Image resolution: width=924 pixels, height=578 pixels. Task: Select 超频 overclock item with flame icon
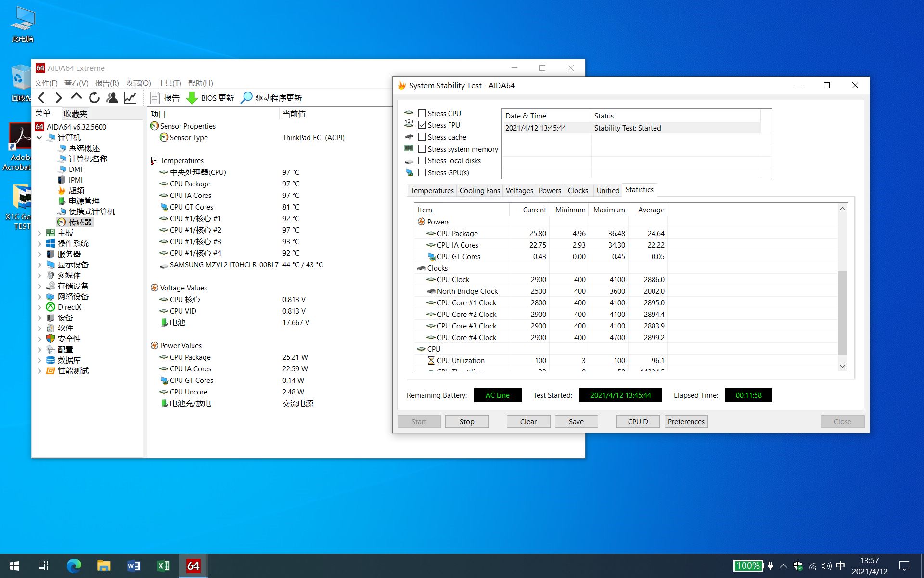[71, 190]
